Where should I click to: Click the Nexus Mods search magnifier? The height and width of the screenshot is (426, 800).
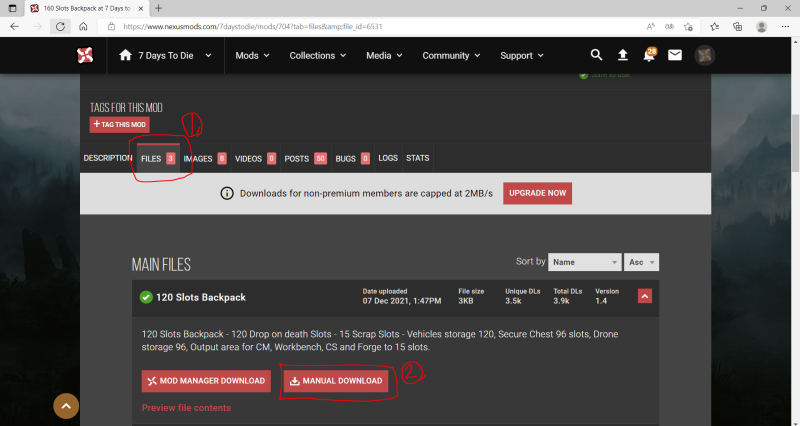click(x=596, y=55)
